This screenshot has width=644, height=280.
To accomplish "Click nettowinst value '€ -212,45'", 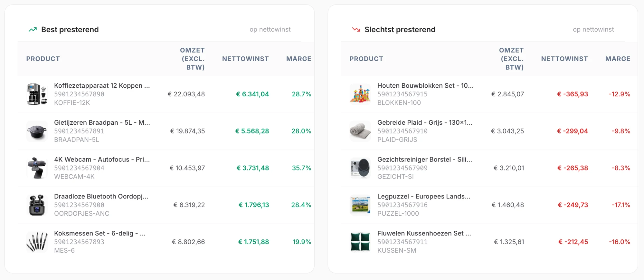I will click(573, 242).
